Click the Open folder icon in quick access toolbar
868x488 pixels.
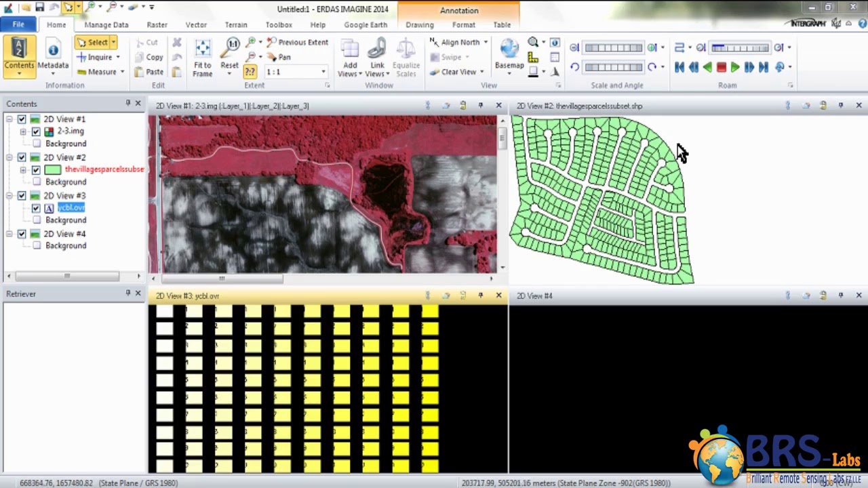pyautogui.click(x=26, y=7)
